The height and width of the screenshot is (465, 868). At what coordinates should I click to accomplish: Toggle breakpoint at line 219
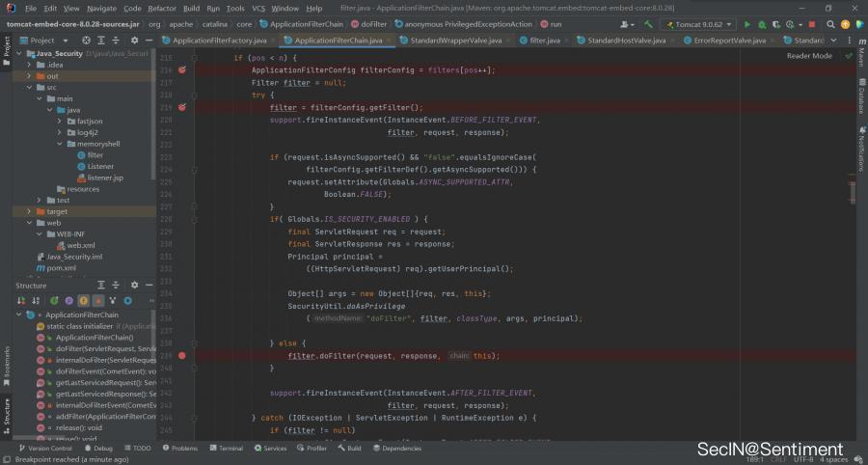point(182,107)
